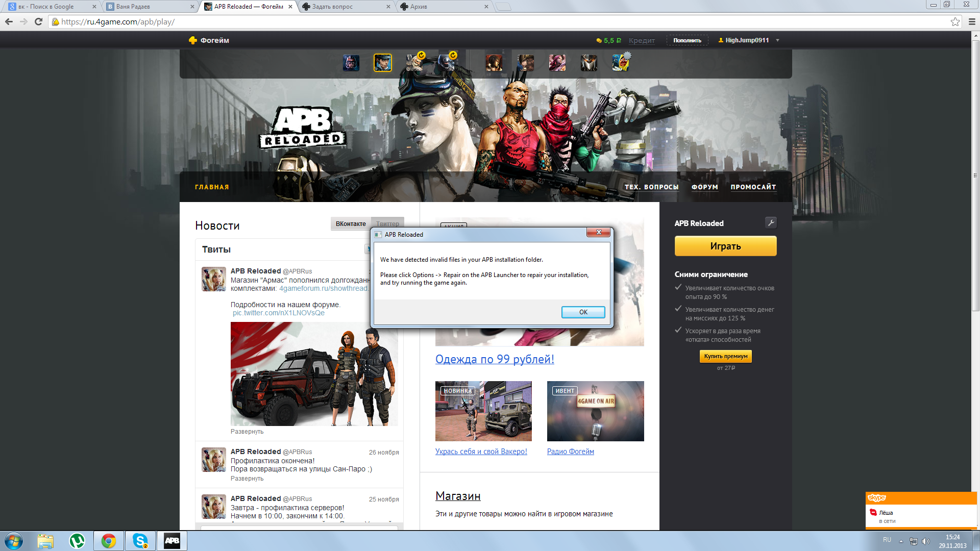The height and width of the screenshot is (551, 980).
Task: Click OK in APB Reloaded dialog
Action: coord(583,312)
